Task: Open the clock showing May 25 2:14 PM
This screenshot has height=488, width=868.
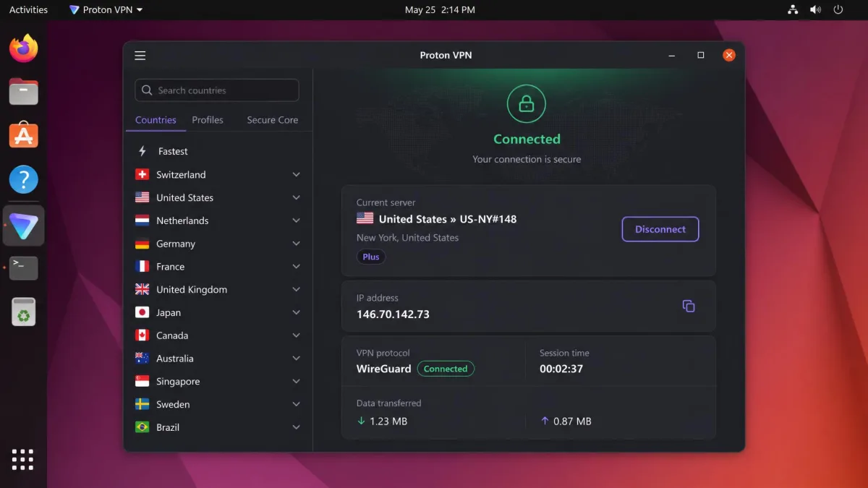Action: tap(440, 10)
